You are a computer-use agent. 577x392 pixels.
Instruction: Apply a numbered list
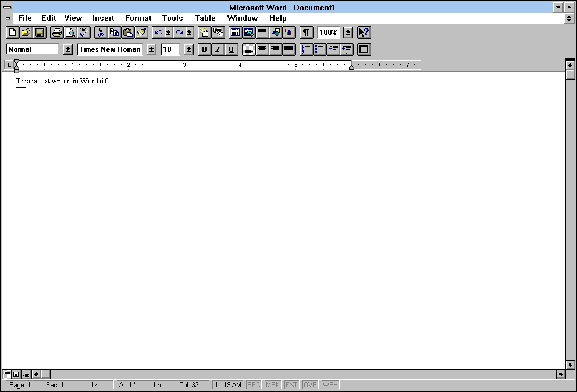tap(306, 49)
